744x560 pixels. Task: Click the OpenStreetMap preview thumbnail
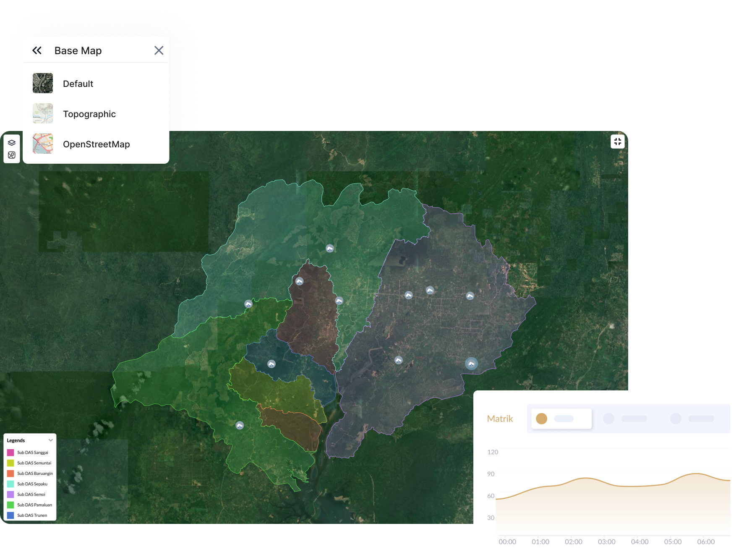[x=43, y=144]
